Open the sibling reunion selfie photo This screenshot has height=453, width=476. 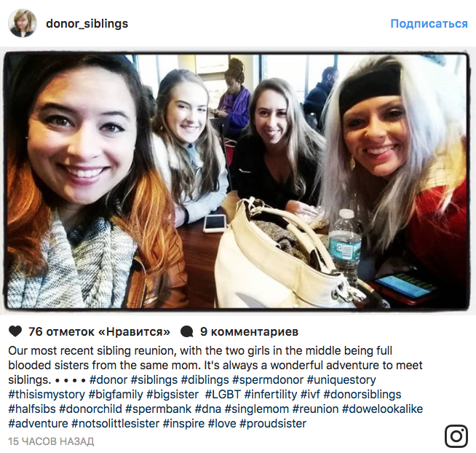pos(236,181)
